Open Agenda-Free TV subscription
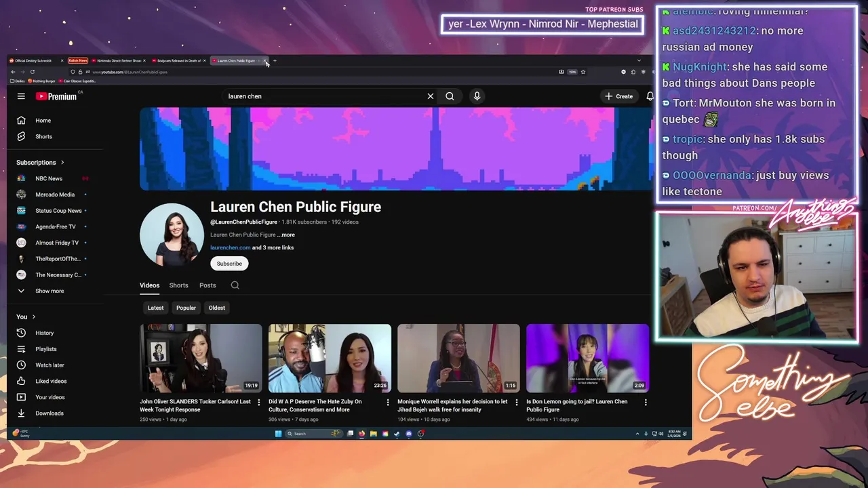Viewport: 868px width, 488px height. 54,227
